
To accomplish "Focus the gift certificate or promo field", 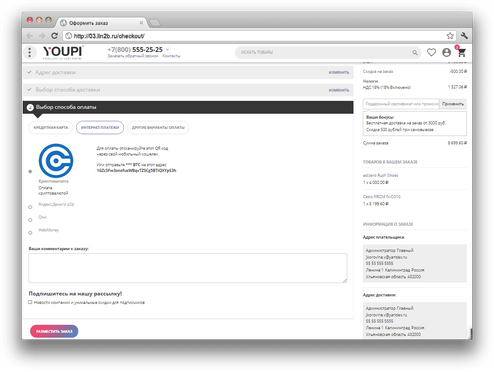I will tap(401, 104).
